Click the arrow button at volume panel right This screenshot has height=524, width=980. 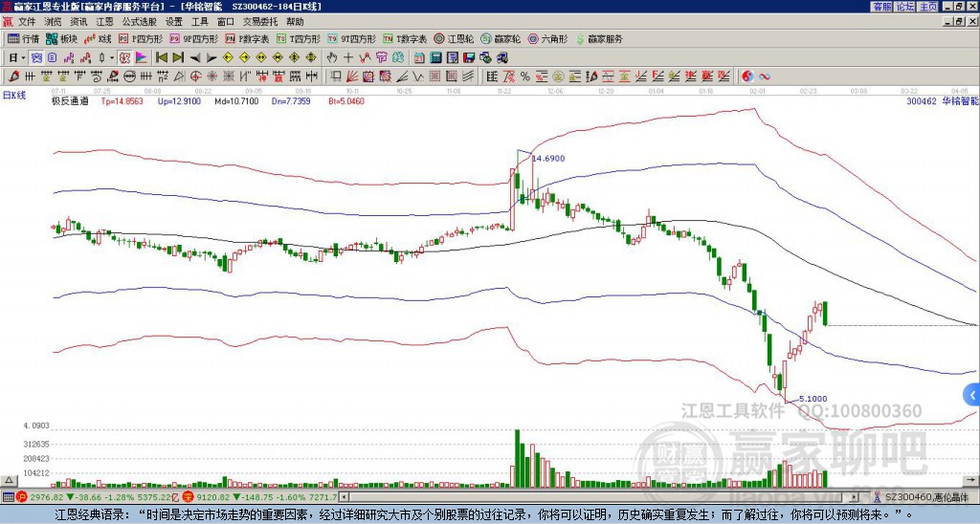(x=972, y=480)
